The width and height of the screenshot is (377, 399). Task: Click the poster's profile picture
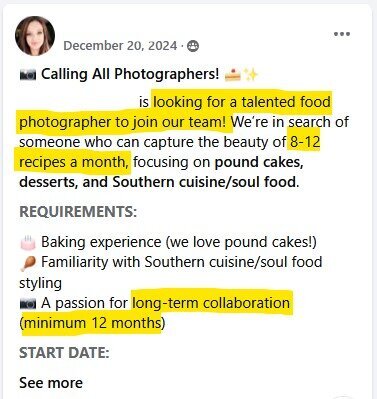point(35,36)
